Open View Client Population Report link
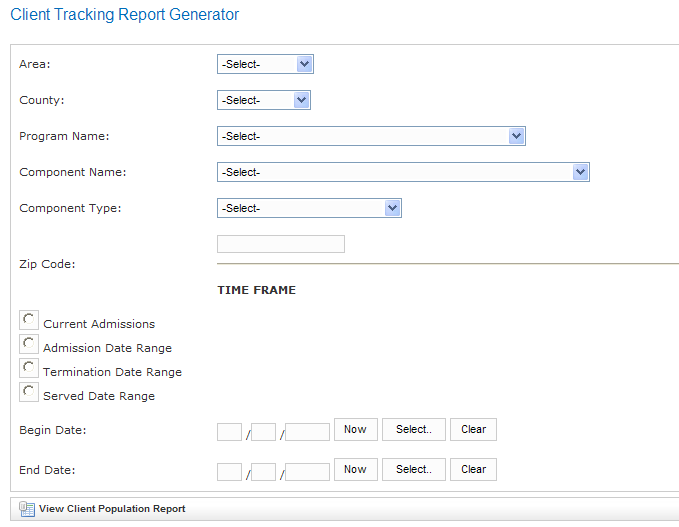679x527 pixels. pyautogui.click(x=112, y=509)
